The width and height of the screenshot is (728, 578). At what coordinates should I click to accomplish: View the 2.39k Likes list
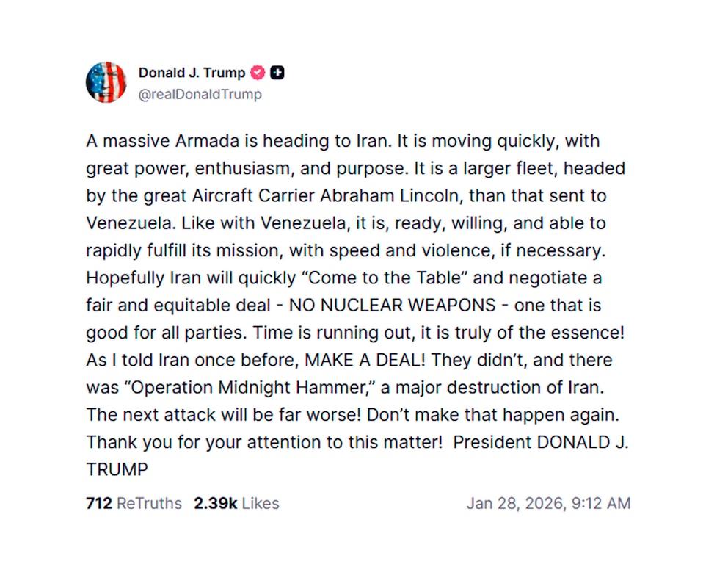(x=236, y=503)
